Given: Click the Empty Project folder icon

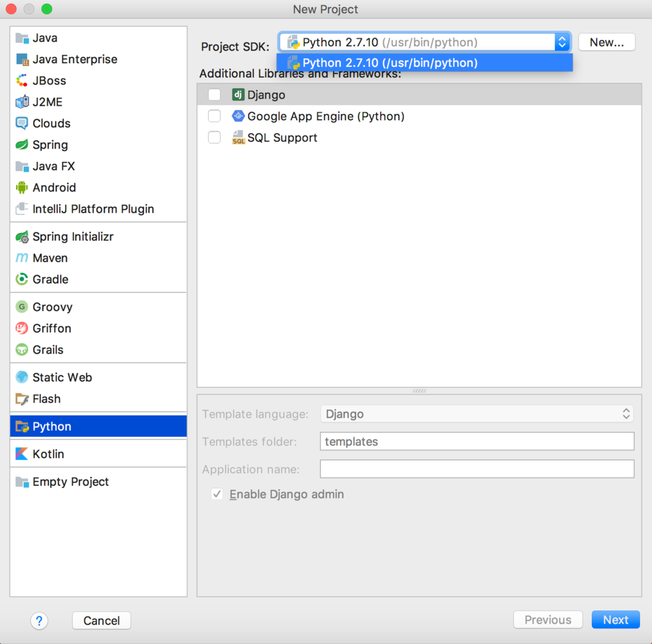Looking at the screenshot, I should coord(22,482).
